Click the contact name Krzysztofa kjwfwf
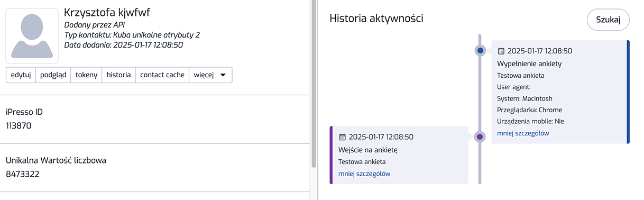644x200 pixels. tap(111, 12)
